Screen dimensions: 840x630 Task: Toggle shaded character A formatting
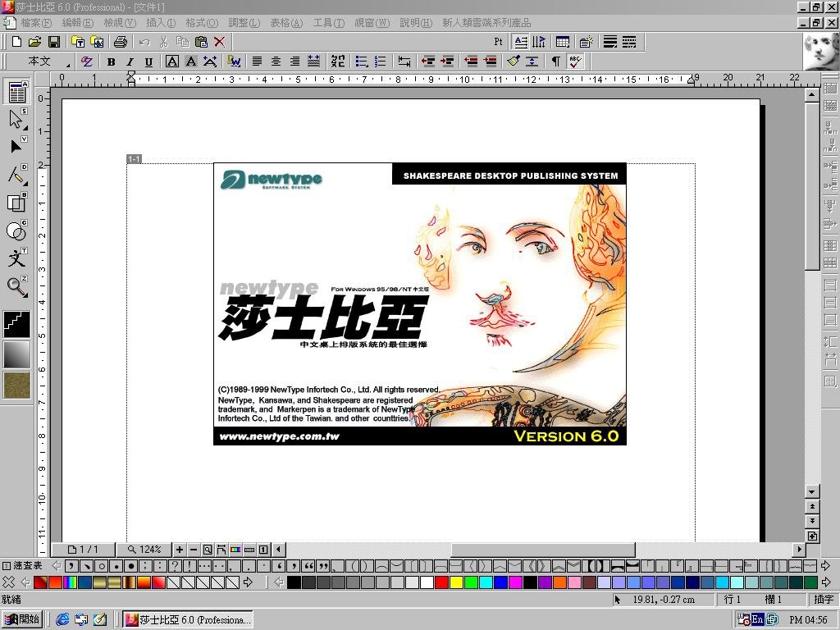[x=190, y=61]
